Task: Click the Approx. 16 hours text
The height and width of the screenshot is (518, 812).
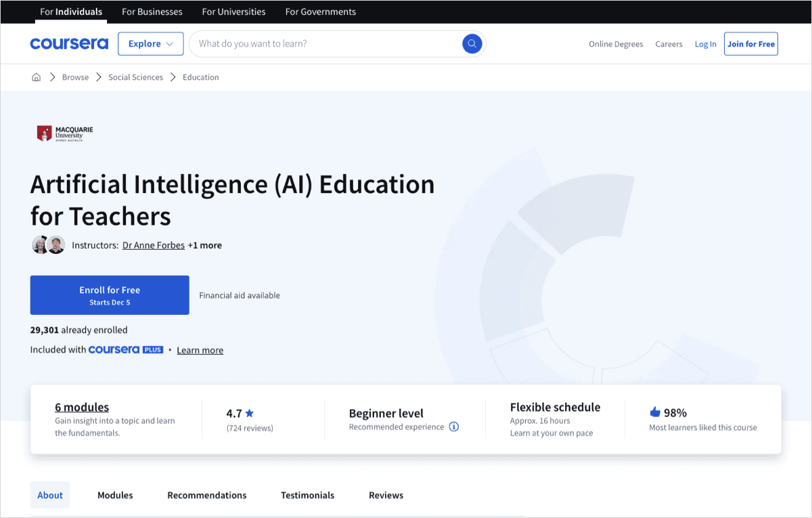Action: (540, 420)
